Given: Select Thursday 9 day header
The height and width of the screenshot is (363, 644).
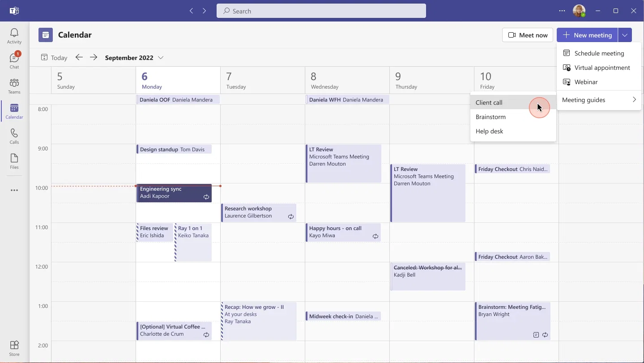Looking at the screenshot, I should click(x=432, y=81).
